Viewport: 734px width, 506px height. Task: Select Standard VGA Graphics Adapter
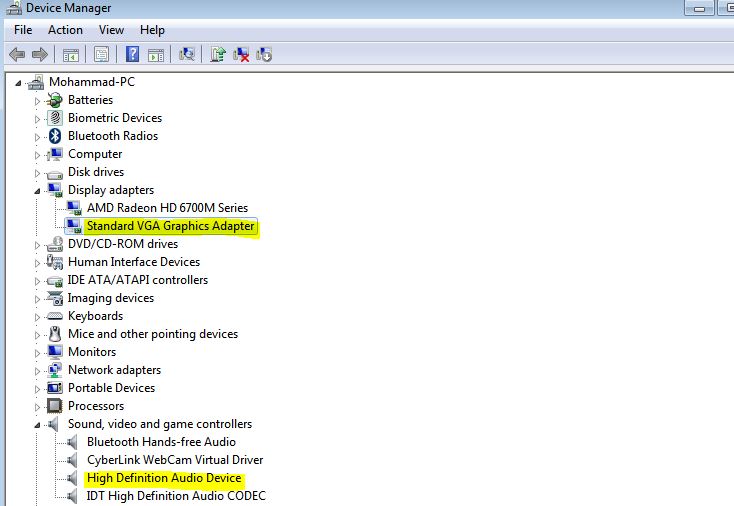(x=170, y=226)
